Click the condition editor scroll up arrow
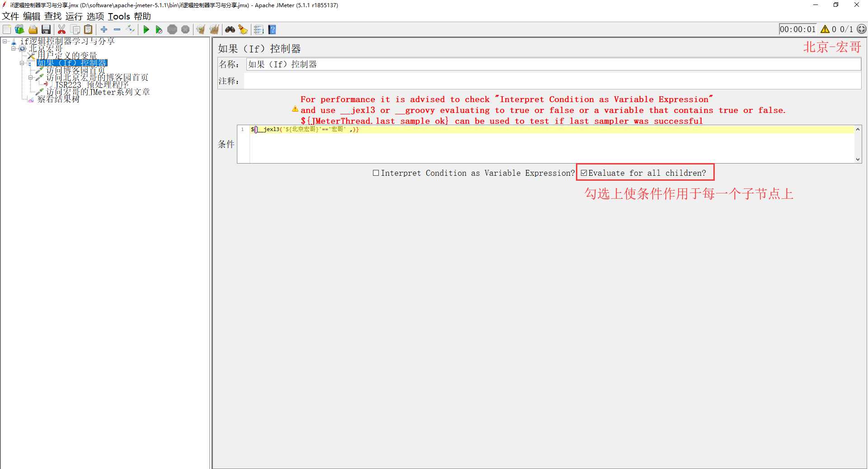Screen dimensions: 868x469 point(858,129)
